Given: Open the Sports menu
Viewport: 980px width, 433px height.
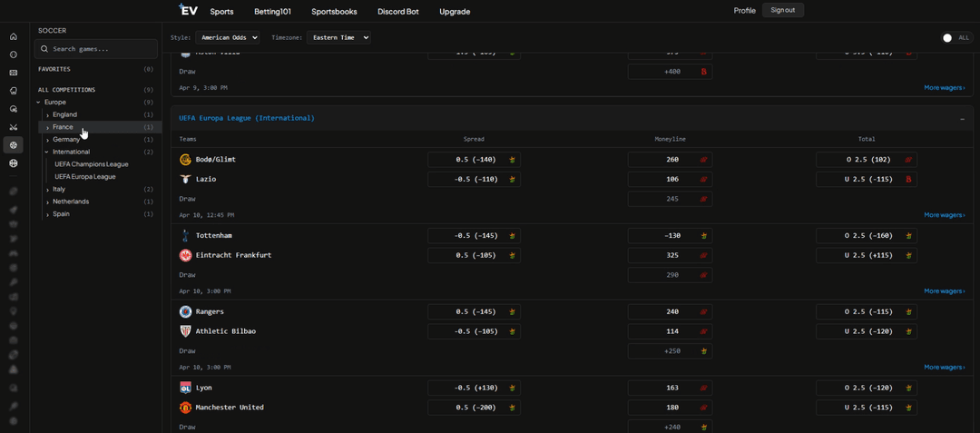Looking at the screenshot, I should click(222, 11).
